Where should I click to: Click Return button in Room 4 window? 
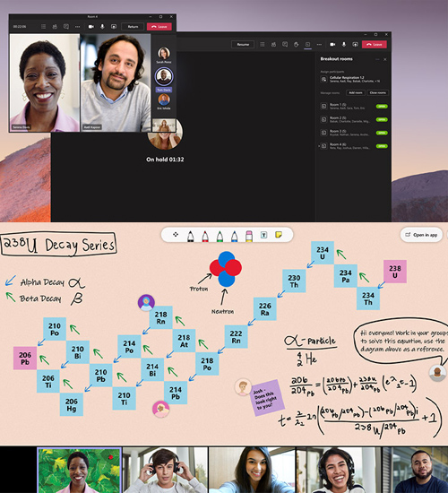pos(133,27)
